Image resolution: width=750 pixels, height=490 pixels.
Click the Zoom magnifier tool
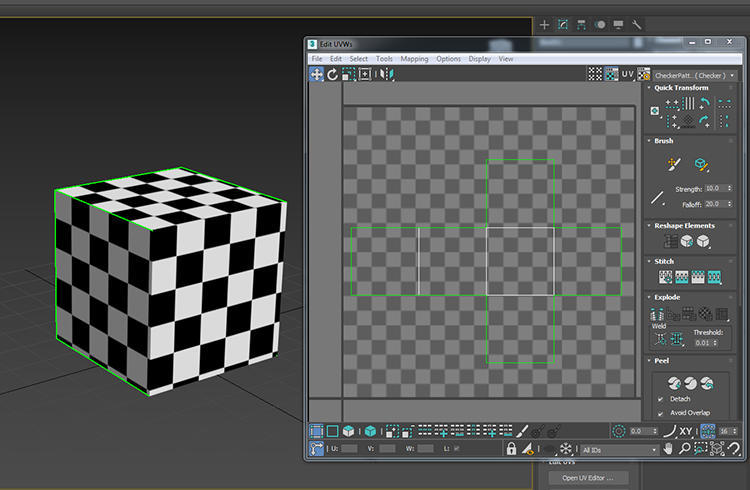coord(684,448)
